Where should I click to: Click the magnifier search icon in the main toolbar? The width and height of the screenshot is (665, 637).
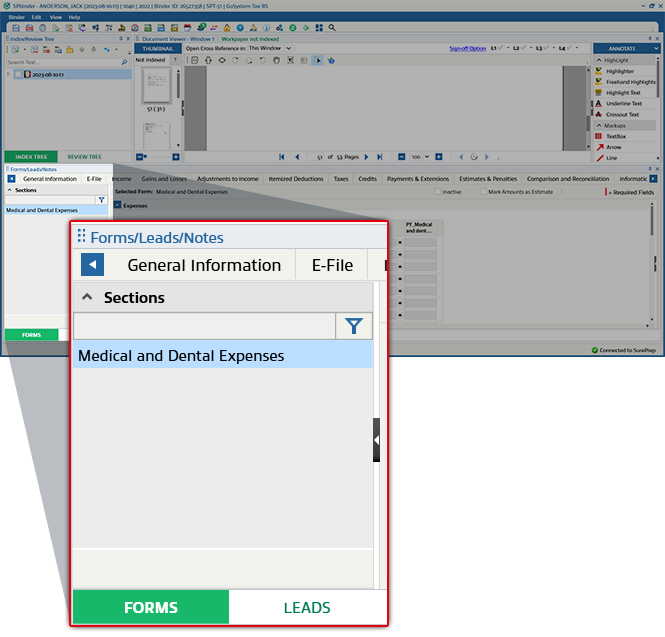coord(332,28)
